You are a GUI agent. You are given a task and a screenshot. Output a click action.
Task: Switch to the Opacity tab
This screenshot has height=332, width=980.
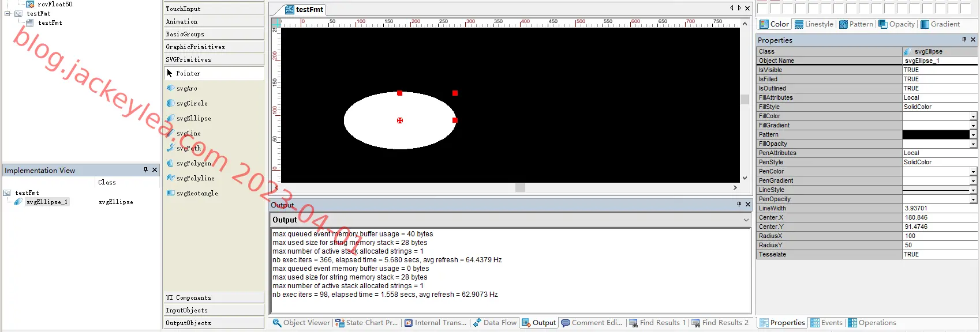[x=897, y=24]
